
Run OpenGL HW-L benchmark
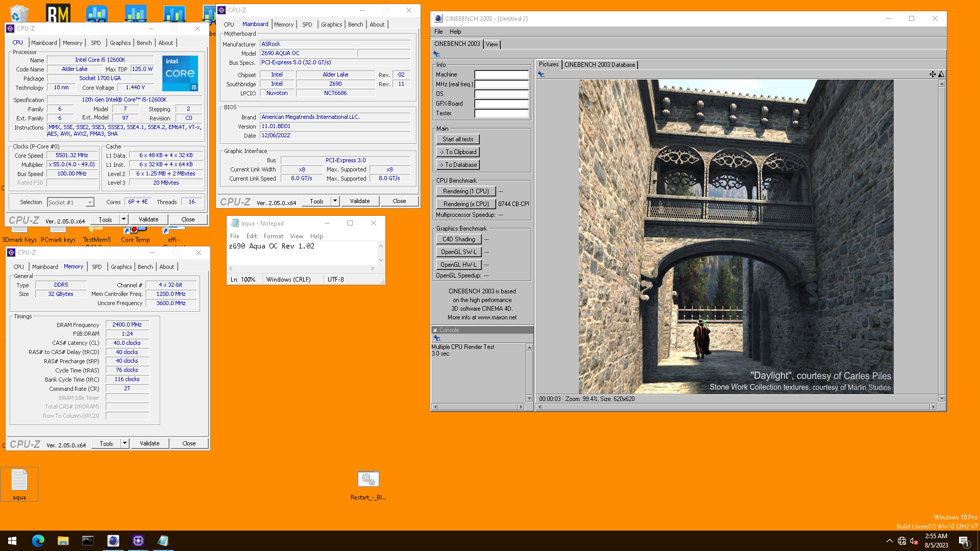(x=459, y=265)
